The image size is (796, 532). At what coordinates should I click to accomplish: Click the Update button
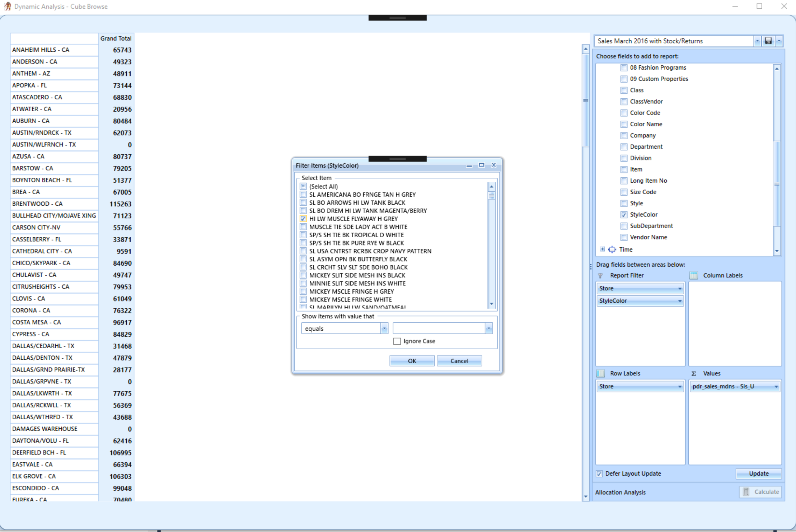tap(758, 473)
